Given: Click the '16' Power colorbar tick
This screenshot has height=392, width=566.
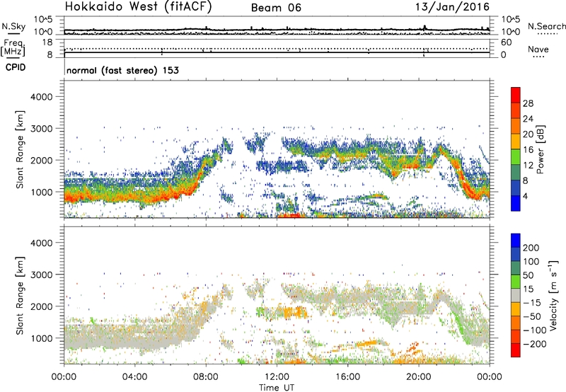Looking at the screenshot, I should coord(528,150).
